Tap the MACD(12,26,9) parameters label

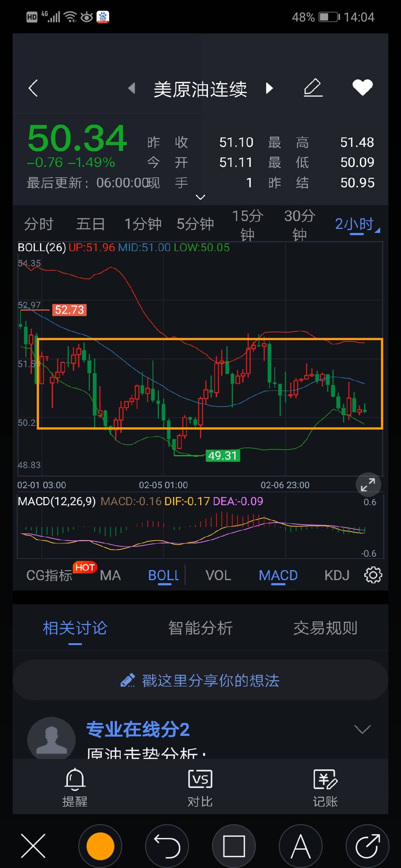pyautogui.click(x=56, y=501)
